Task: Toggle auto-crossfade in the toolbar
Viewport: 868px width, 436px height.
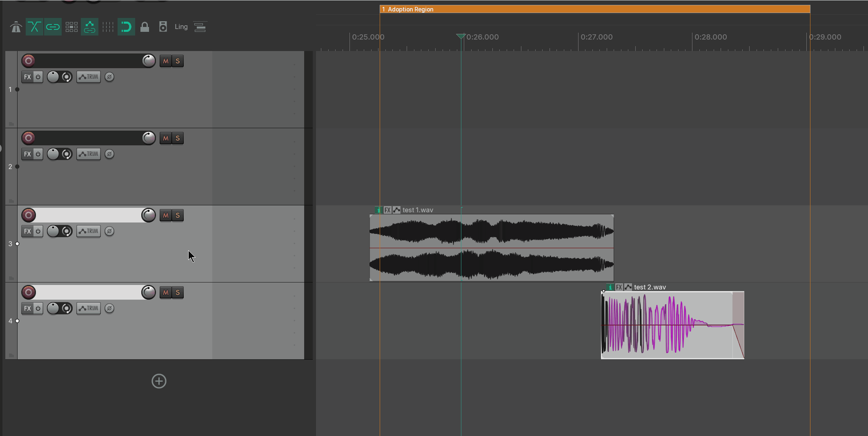Action: coord(34,27)
